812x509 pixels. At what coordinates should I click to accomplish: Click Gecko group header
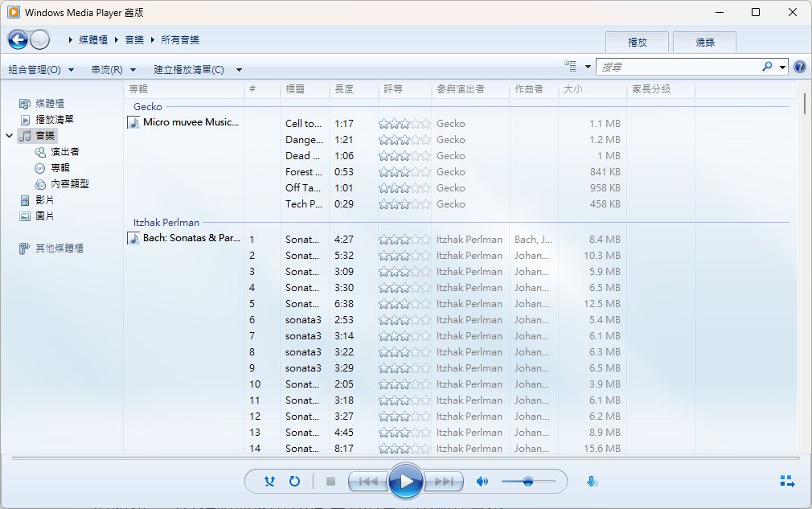[x=148, y=107]
